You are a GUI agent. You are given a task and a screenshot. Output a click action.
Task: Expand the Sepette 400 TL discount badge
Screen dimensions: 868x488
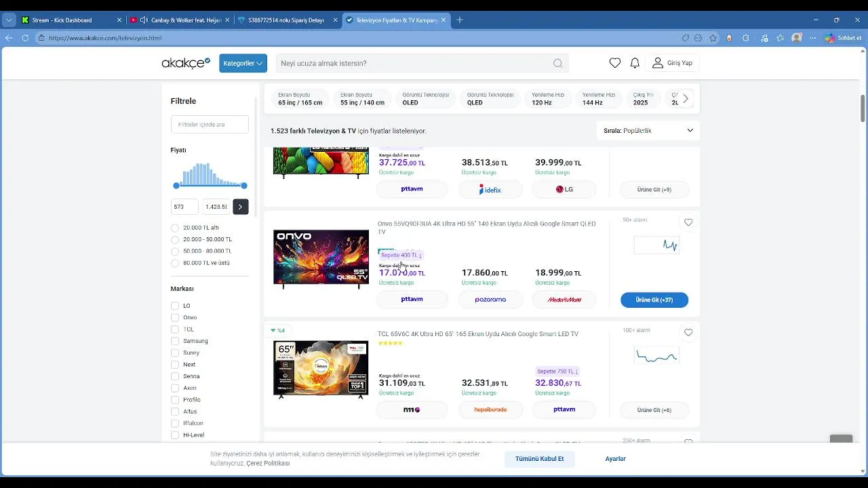[401, 256]
